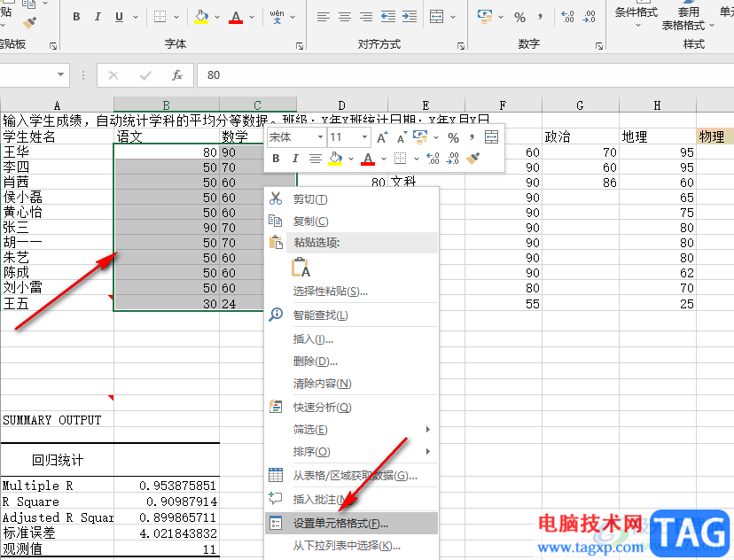
Task: Click the formula bar cancel X icon
Action: click(113, 75)
